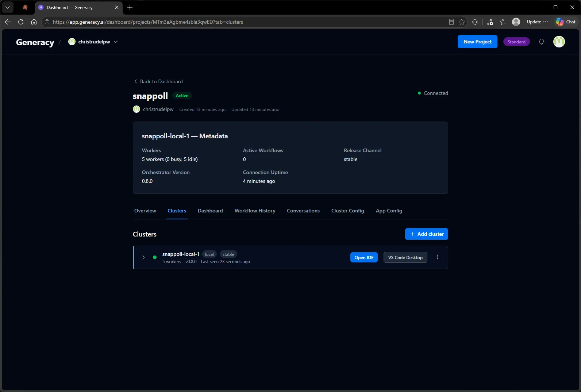The width and height of the screenshot is (581, 392).
Task: Click the Standard plan badge
Action: pyautogui.click(x=516, y=42)
